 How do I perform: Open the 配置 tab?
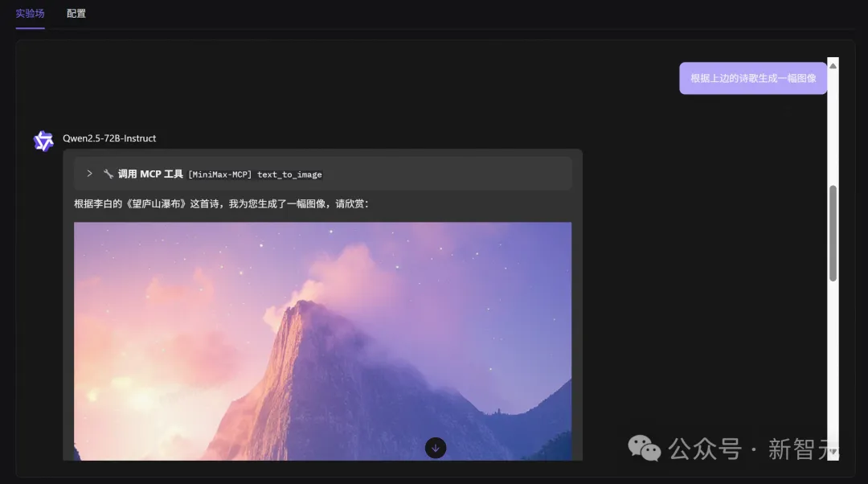coord(76,14)
